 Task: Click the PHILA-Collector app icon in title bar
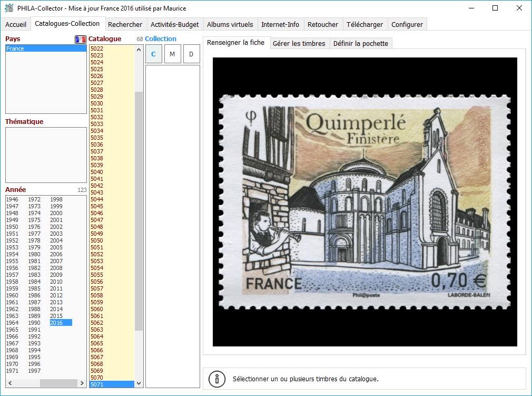(9, 8)
